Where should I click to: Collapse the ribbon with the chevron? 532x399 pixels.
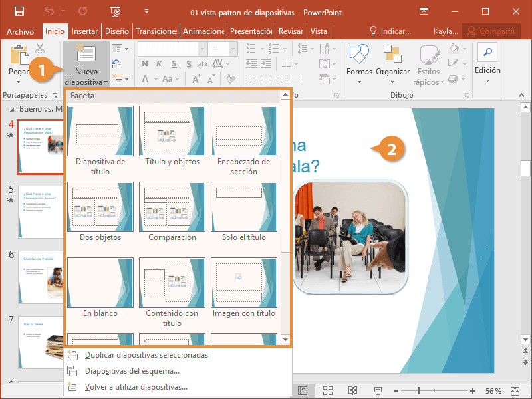coord(521,95)
